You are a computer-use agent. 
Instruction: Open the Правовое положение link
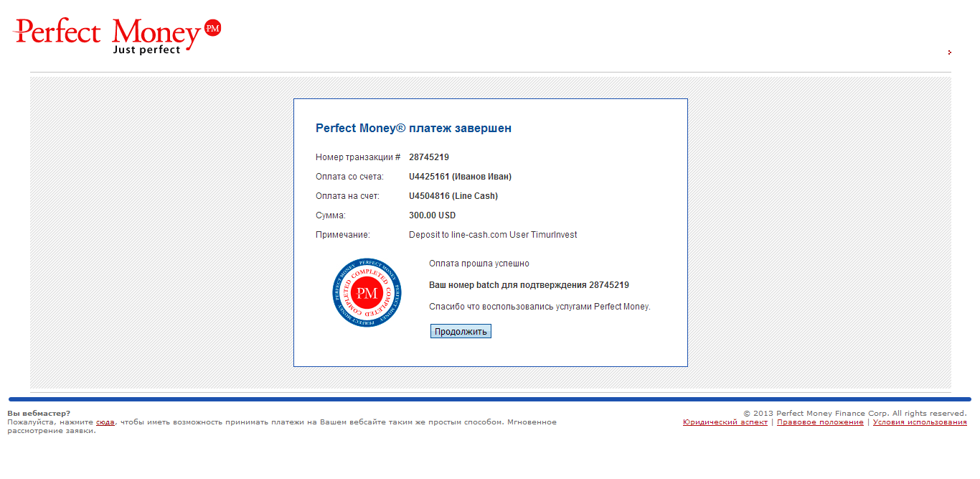pos(820,422)
